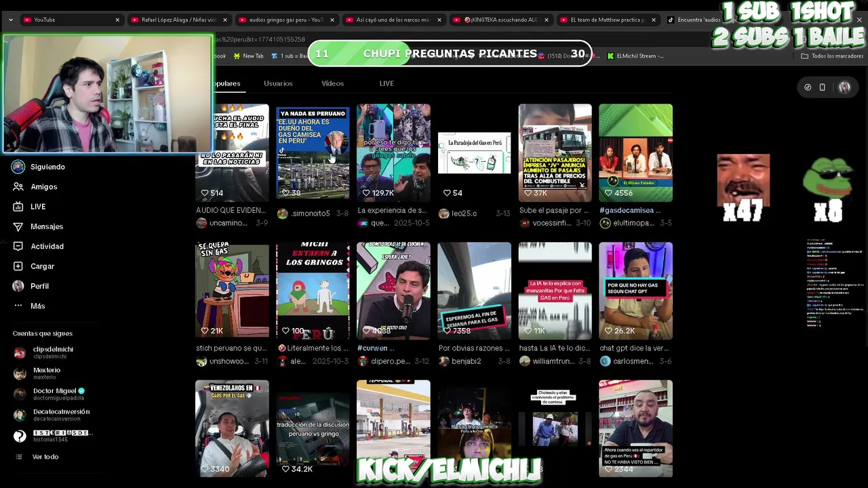This screenshot has width=868, height=488.
Task: Open carlosmen... user link
Action: point(626,361)
